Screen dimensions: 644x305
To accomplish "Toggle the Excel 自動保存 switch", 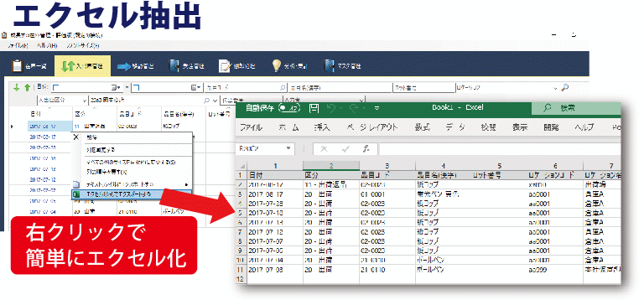I will click(x=289, y=108).
